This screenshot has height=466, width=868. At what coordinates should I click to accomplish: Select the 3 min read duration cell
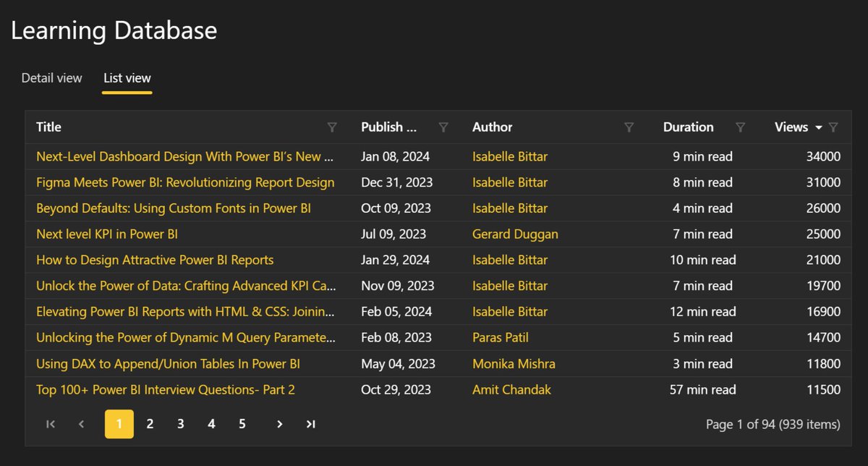702,364
